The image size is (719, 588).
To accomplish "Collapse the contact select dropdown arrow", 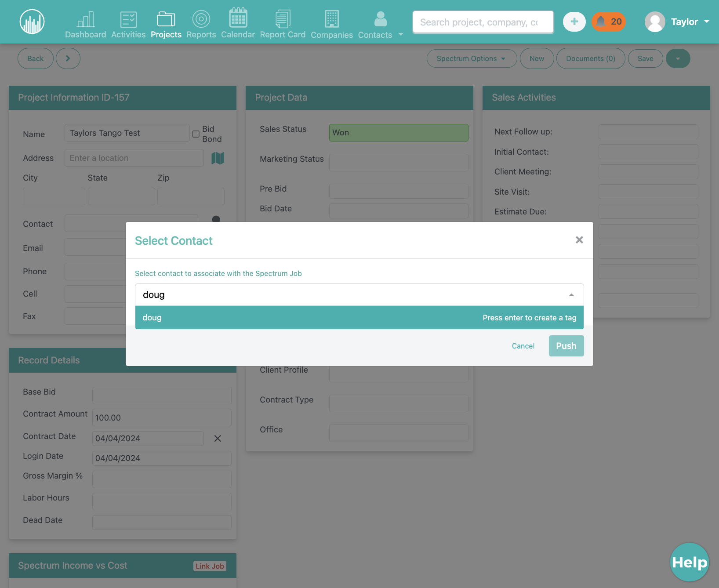I will point(571,295).
